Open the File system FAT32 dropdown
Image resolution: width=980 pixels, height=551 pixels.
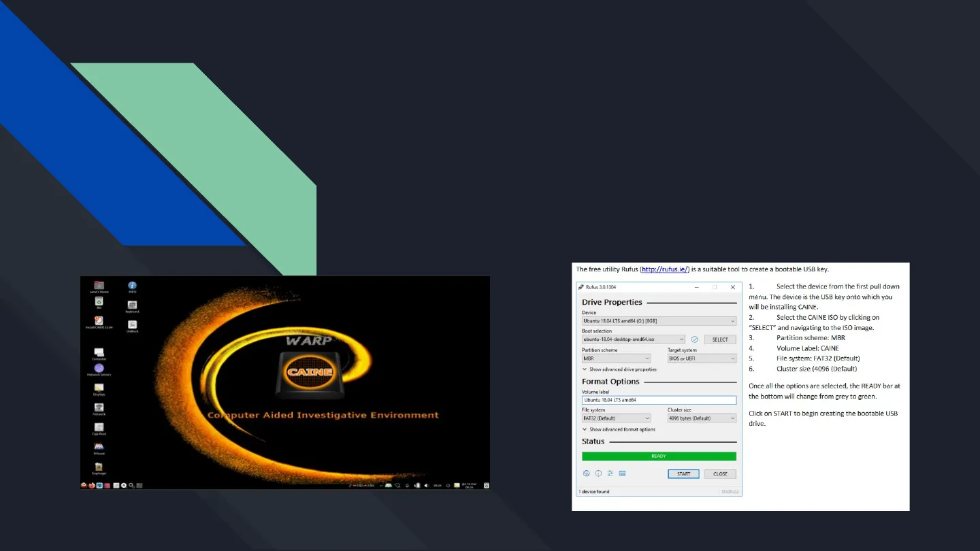click(616, 418)
